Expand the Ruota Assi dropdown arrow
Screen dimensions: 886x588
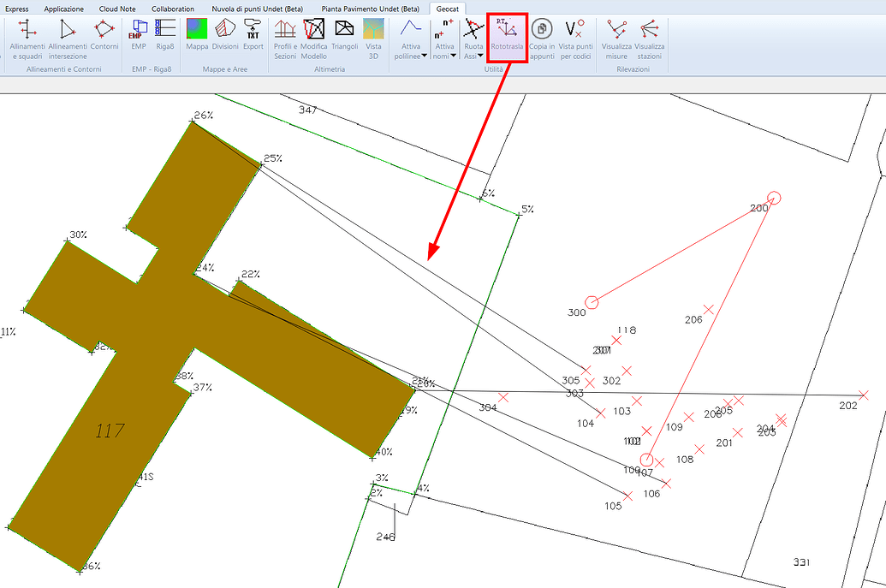480,56
